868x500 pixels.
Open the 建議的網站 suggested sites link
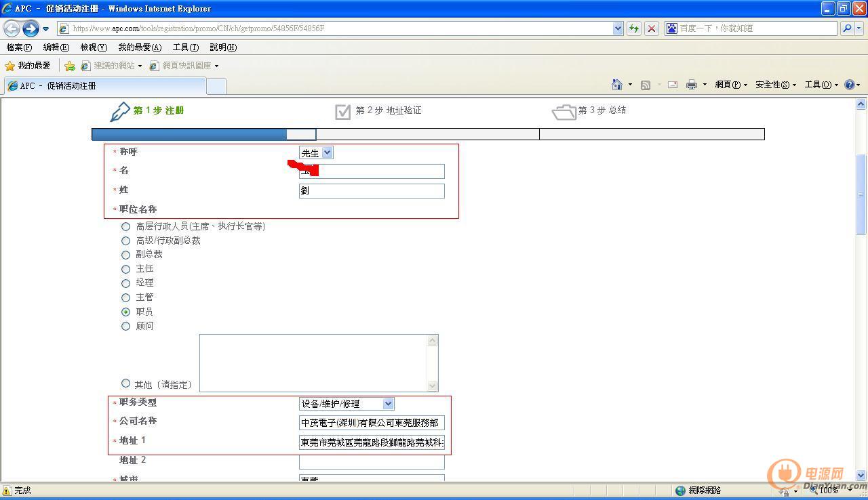click(x=111, y=66)
